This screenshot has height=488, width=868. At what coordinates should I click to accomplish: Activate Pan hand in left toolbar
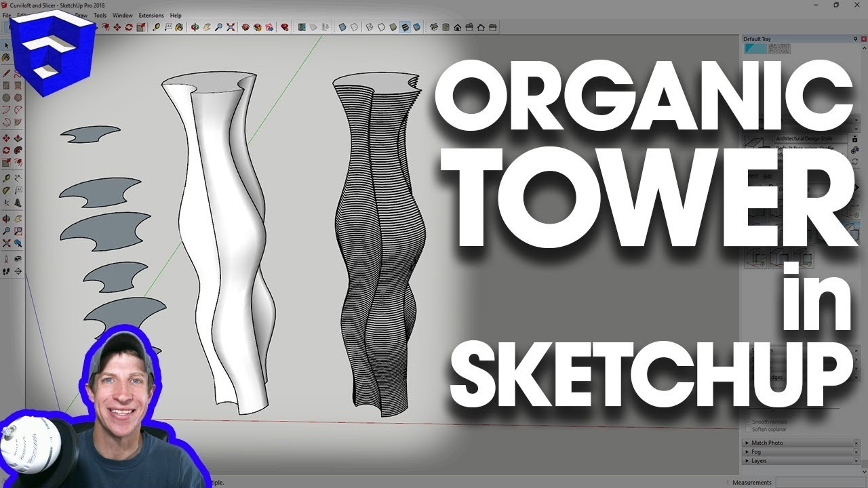pos(18,218)
